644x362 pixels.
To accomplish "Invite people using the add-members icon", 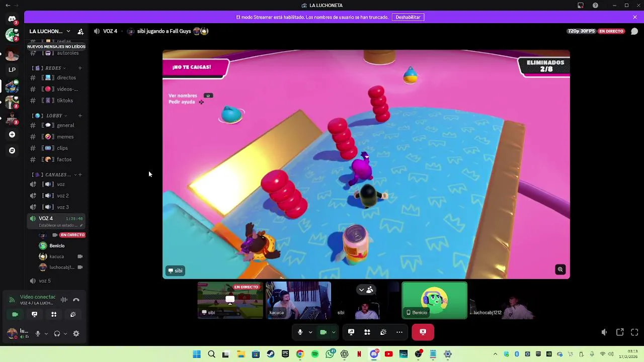I will point(80,31).
